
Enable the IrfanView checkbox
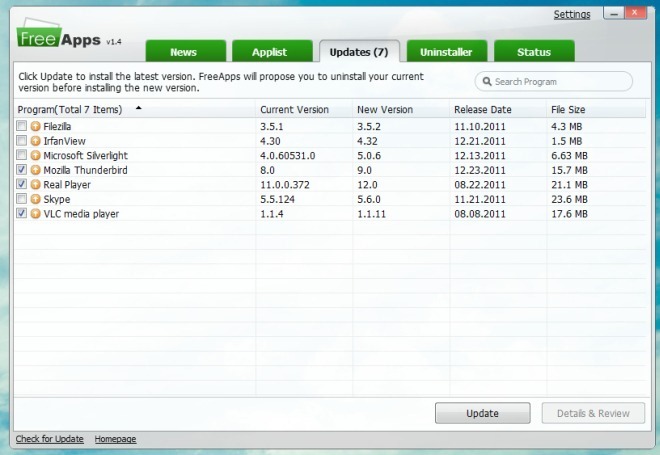21,140
